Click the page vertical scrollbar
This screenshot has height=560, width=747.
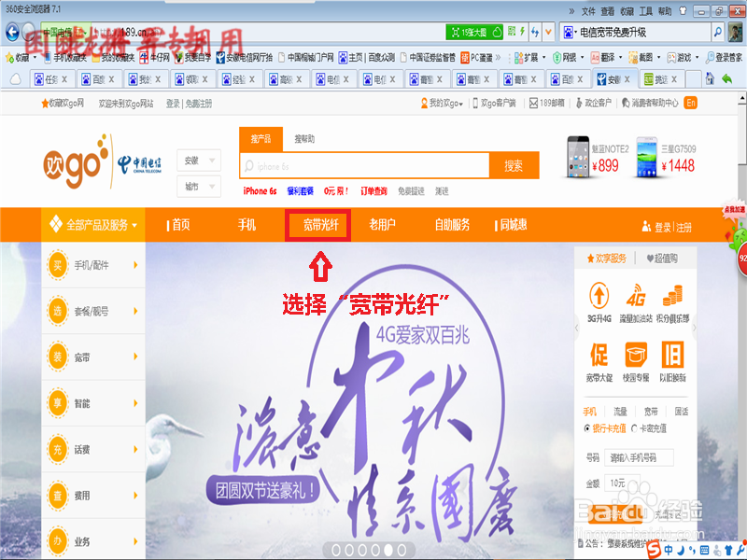point(742,324)
